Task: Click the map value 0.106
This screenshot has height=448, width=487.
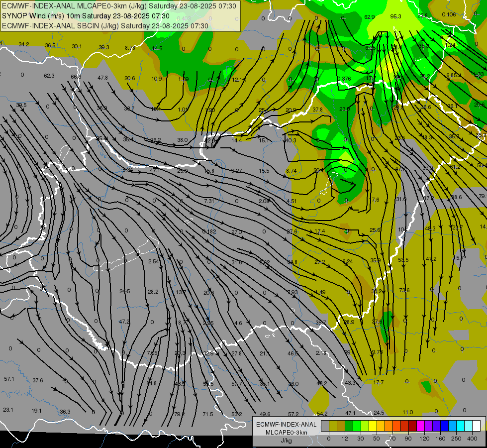Action: pyautogui.click(x=449, y=14)
